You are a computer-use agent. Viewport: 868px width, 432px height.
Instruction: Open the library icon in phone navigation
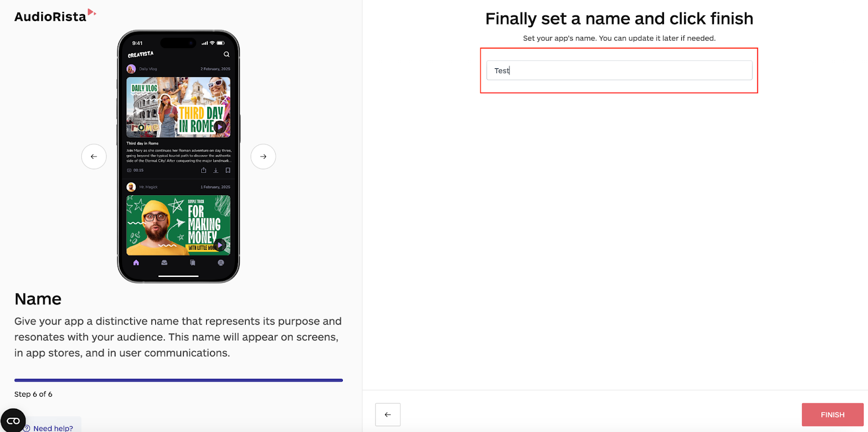(x=193, y=262)
